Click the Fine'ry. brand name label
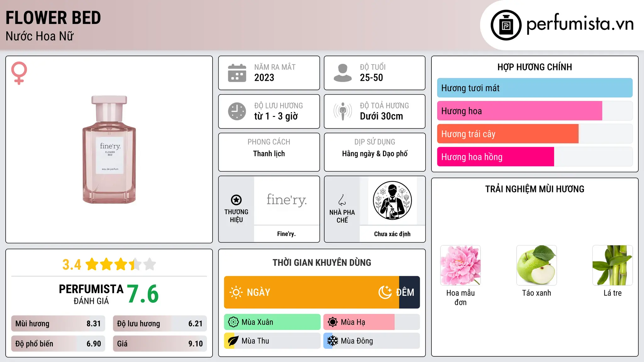This screenshot has height=362, width=644. (x=286, y=234)
